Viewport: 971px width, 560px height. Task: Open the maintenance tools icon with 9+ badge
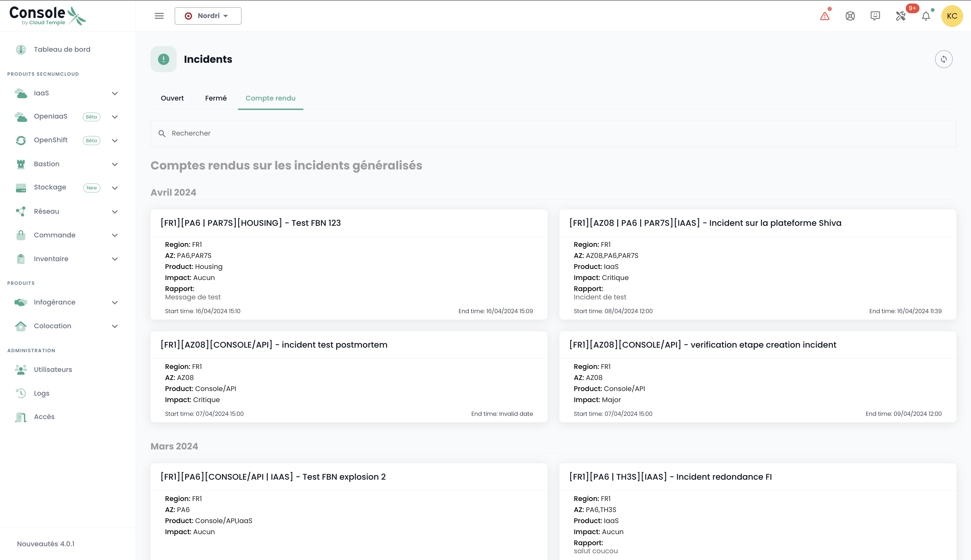(901, 16)
